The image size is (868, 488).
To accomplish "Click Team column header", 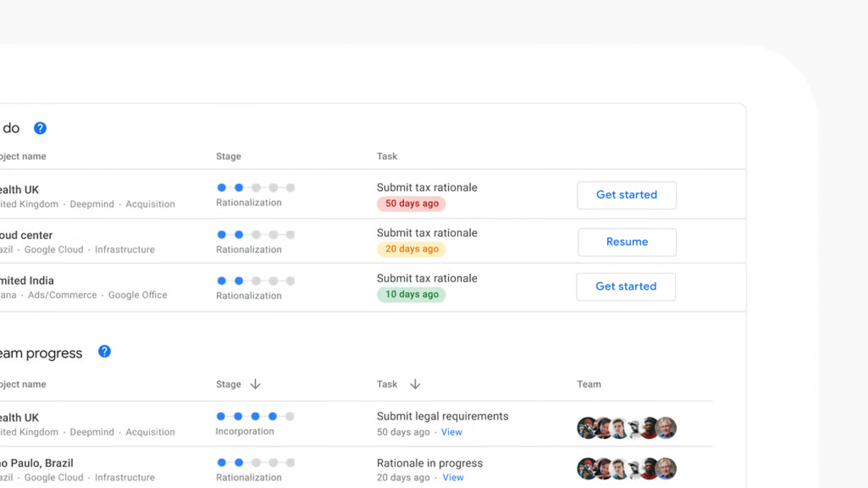I will 589,384.
